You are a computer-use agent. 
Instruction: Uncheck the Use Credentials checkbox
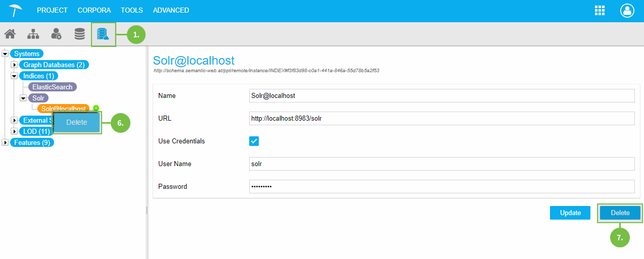[x=254, y=141]
